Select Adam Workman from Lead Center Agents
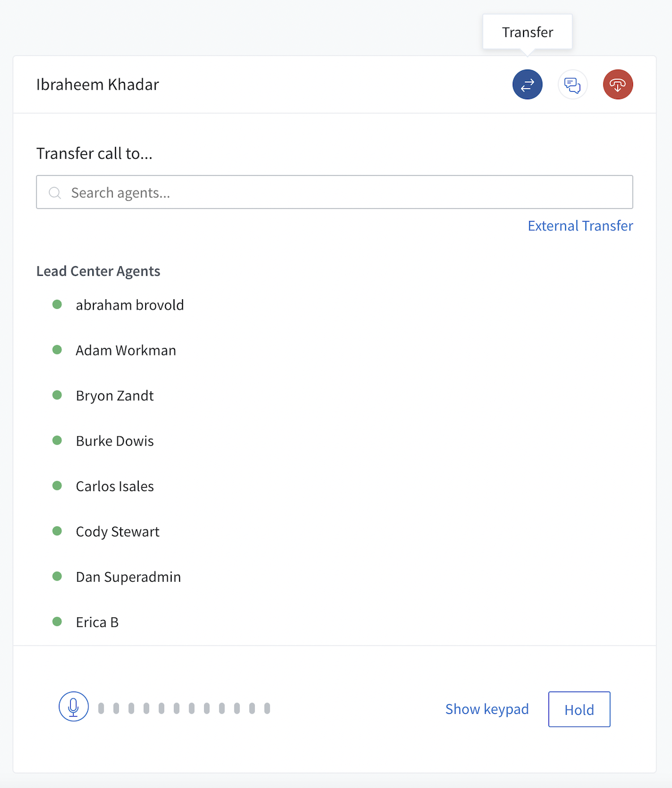672x788 pixels. point(125,350)
